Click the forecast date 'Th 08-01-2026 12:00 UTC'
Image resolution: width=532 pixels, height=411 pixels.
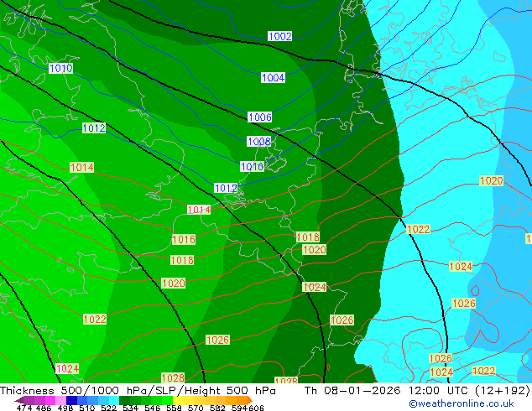pos(389,391)
